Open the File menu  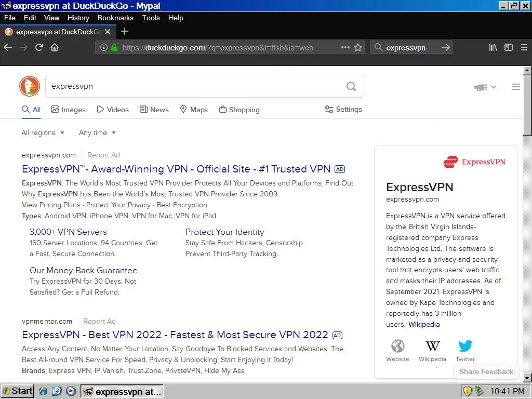9,18
